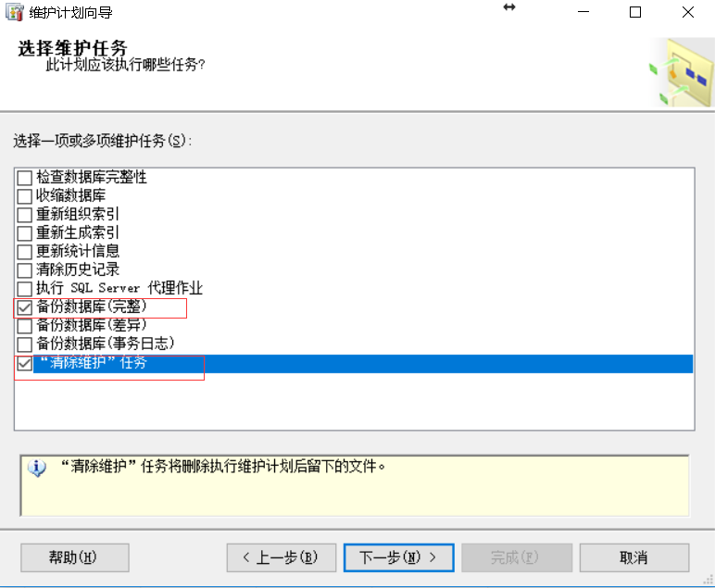Image resolution: width=715 pixels, height=588 pixels.
Task: Select the 清除历史记录 list row text
Action: 78,269
